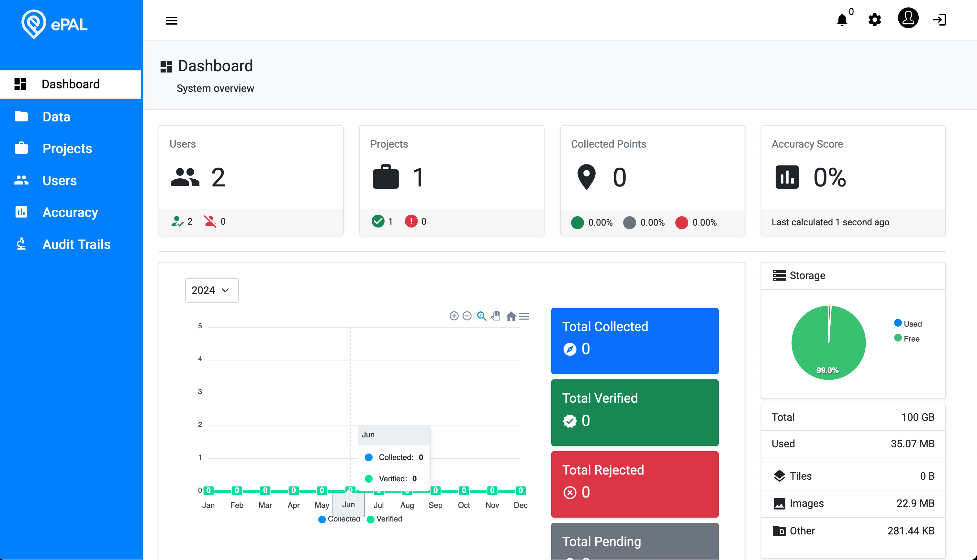Toggle Verified series in chart legend

(386, 519)
